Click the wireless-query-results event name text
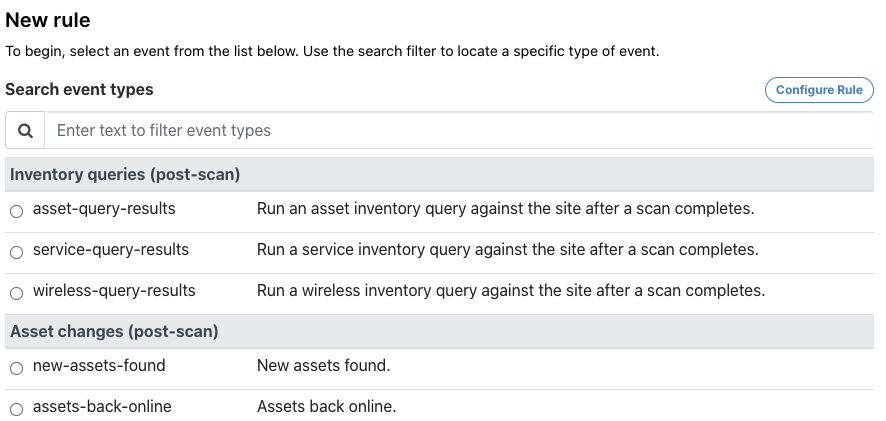This screenshot has width=886, height=421. (x=114, y=291)
